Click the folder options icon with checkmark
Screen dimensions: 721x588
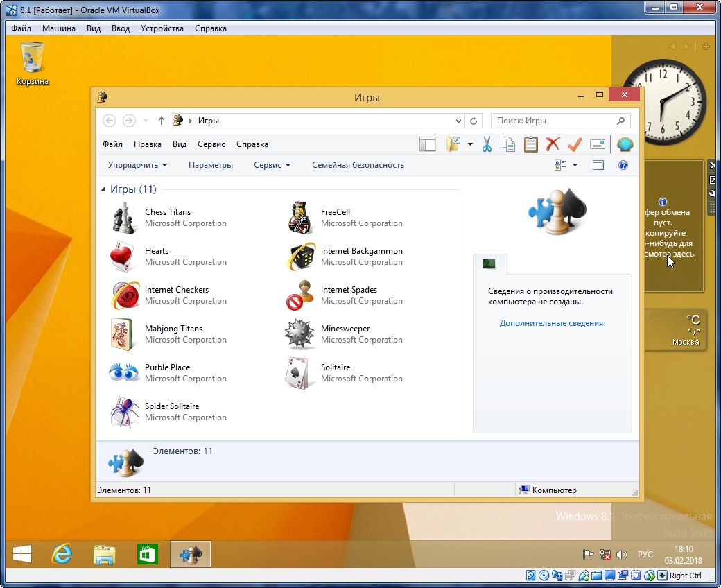453,144
